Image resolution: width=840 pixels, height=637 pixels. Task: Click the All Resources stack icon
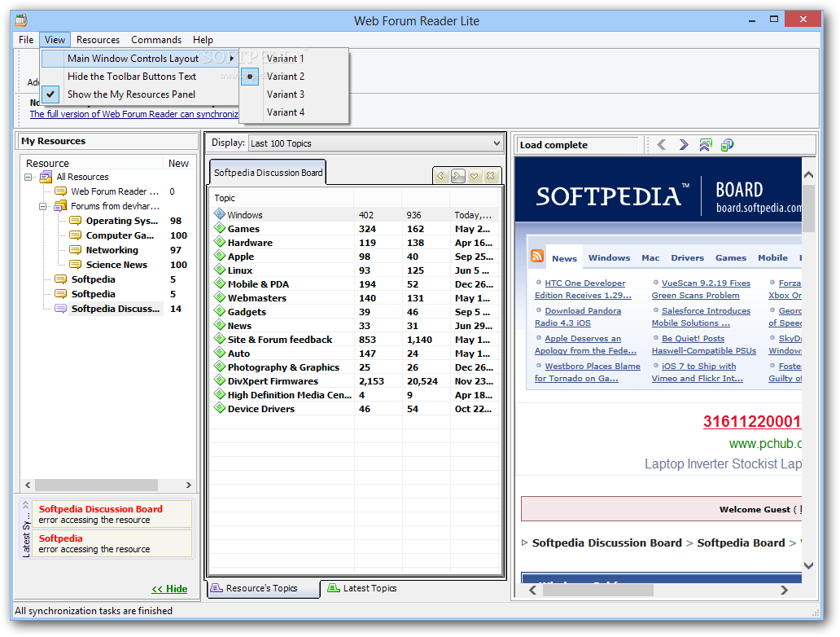(x=46, y=177)
